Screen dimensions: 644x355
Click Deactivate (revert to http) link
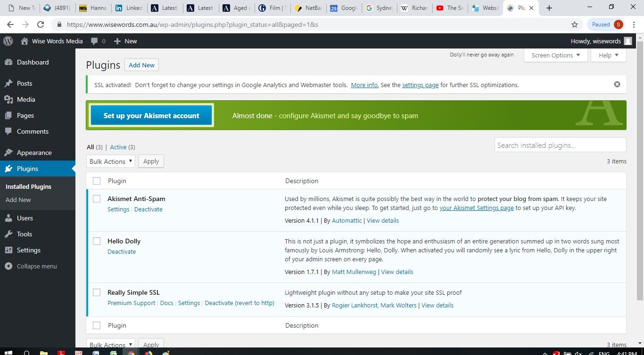click(x=239, y=303)
